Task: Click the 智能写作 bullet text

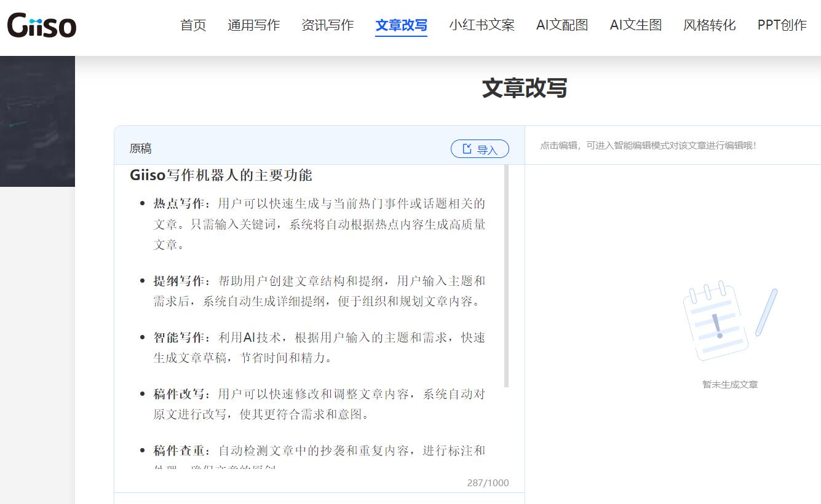Action: [x=319, y=347]
